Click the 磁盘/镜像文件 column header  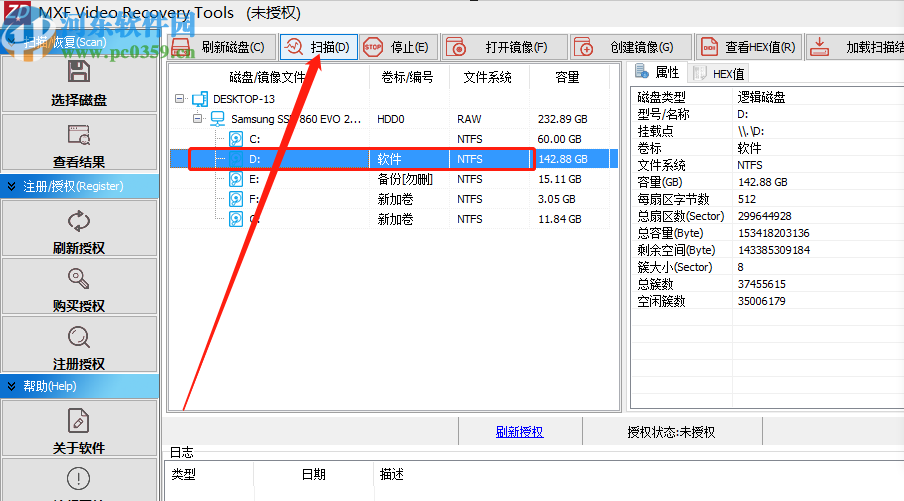(268, 77)
